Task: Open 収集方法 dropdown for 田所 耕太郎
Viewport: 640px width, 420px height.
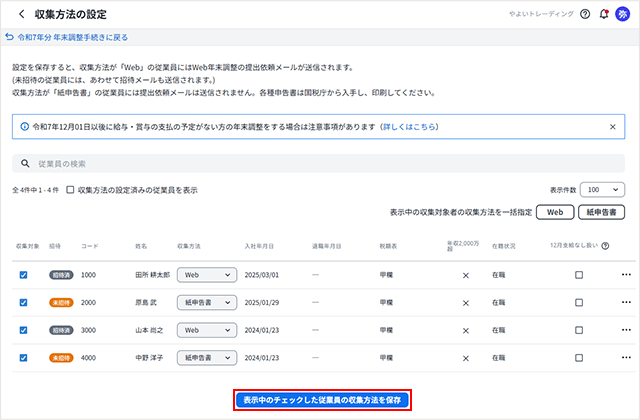Action: pyautogui.click(x=206, y=275)
